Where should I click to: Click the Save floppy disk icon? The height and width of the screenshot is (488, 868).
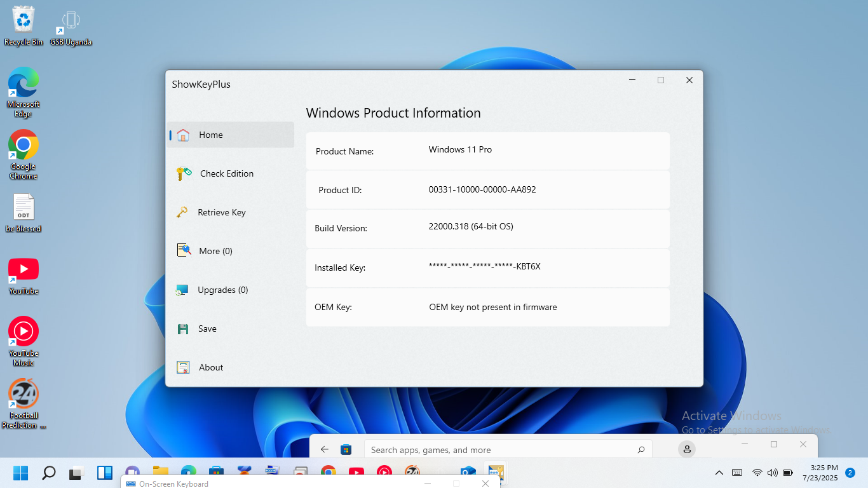183,329
